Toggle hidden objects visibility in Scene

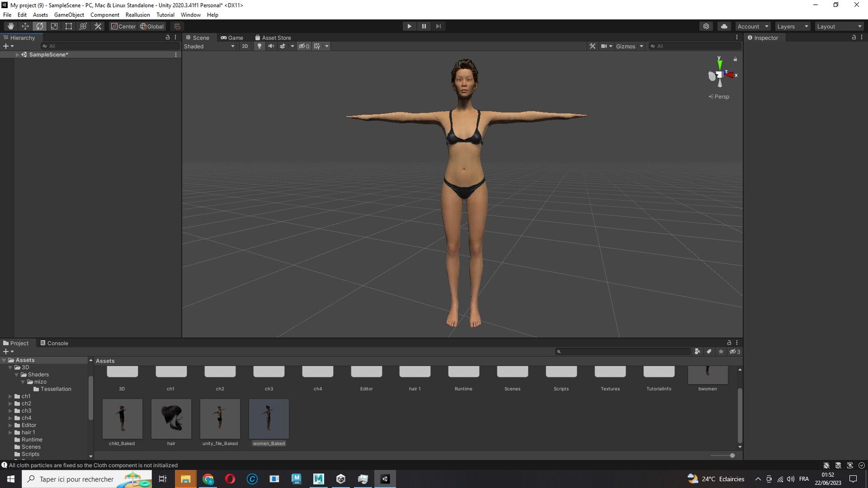(304, 46)
